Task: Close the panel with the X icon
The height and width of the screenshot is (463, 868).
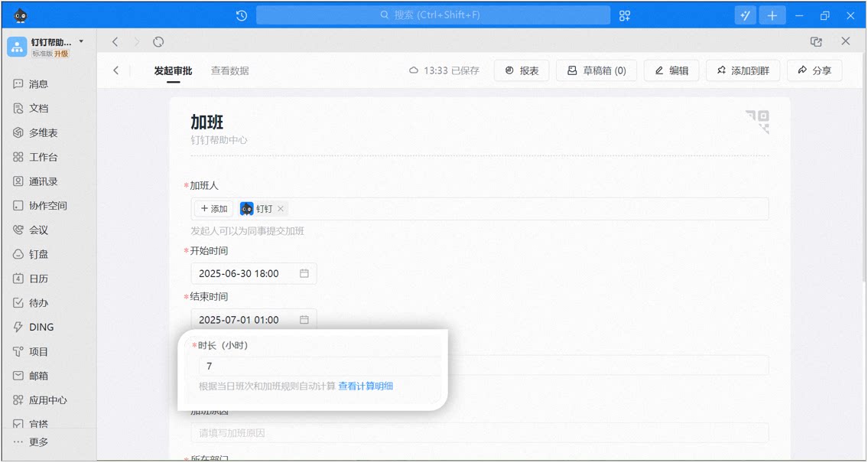Action: click(x=845, y=41)
